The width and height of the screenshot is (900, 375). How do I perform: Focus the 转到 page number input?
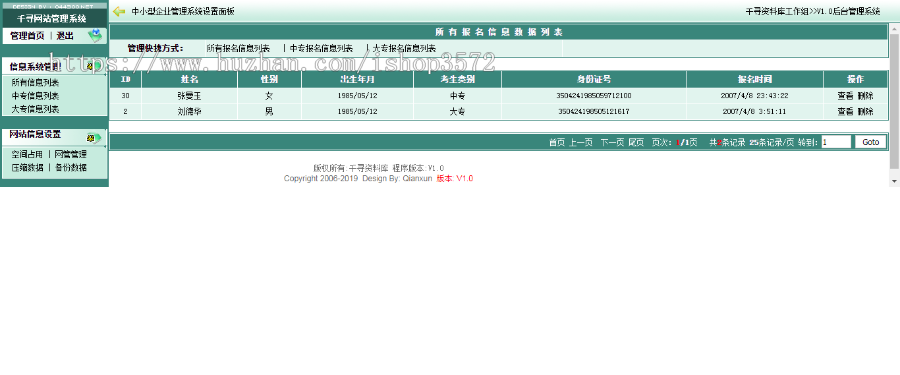[836, 142]
